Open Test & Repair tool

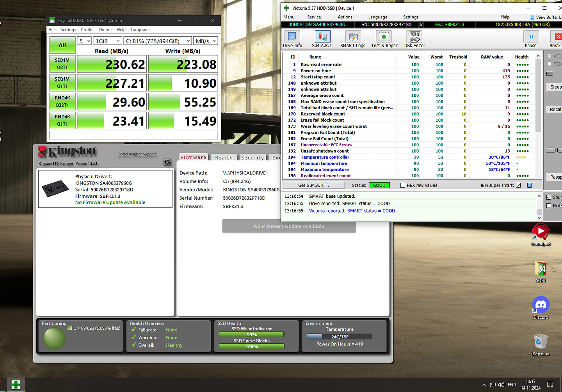click(384, 39)
